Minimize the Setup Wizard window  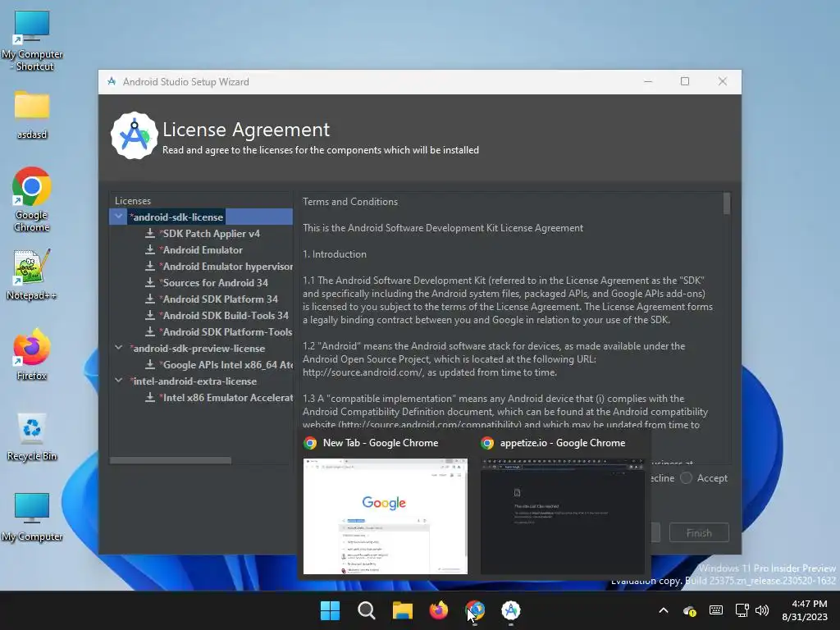coord(648,81)
